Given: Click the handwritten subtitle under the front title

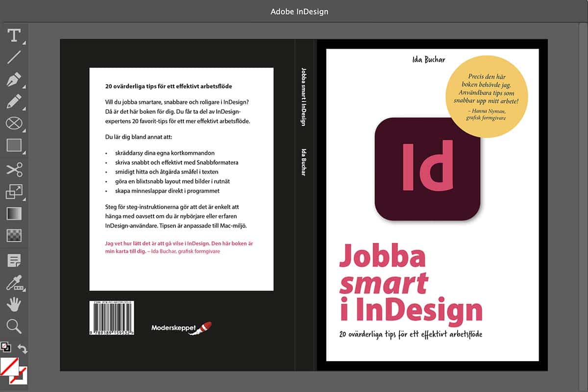Looking at the screenshot, I should tap(411, 335).
